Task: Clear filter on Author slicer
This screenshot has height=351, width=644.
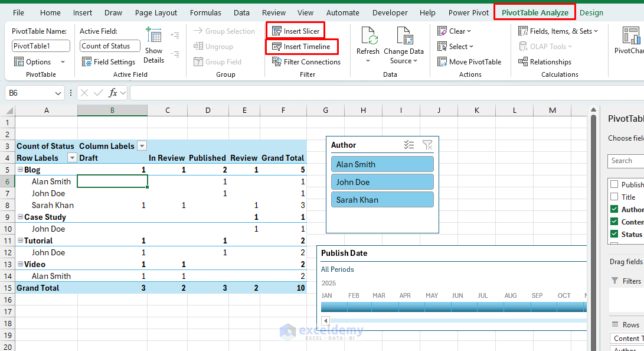Action: click(427, 145)
